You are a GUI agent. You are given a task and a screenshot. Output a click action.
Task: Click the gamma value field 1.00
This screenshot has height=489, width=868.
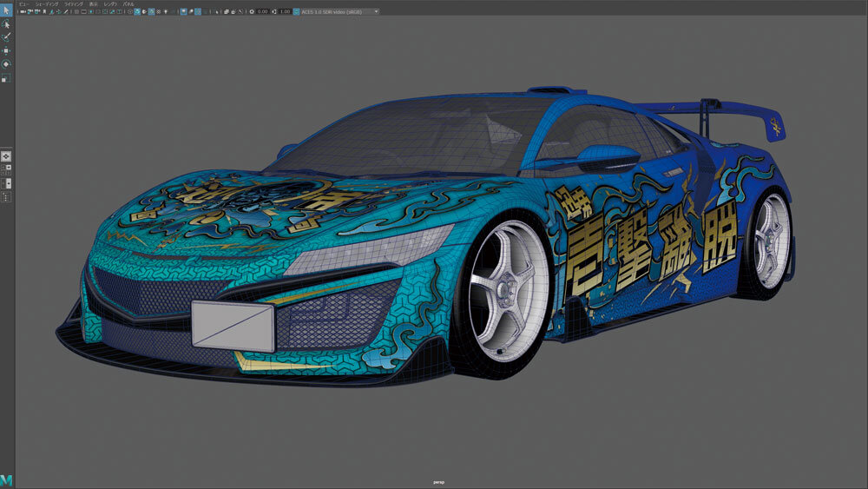[285, 12]
